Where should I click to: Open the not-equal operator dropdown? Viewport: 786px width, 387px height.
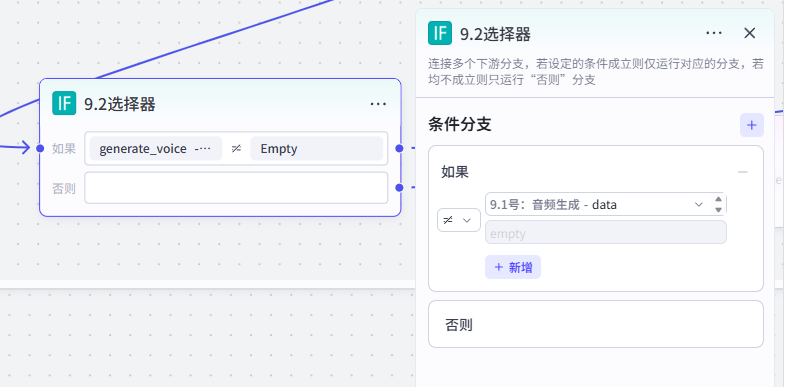point(459,220)
